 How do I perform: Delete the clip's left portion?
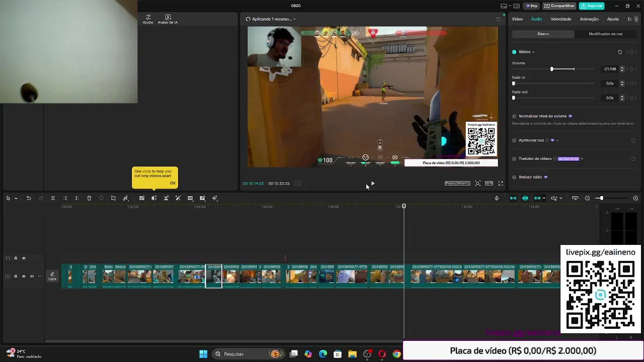click(65, 198)
